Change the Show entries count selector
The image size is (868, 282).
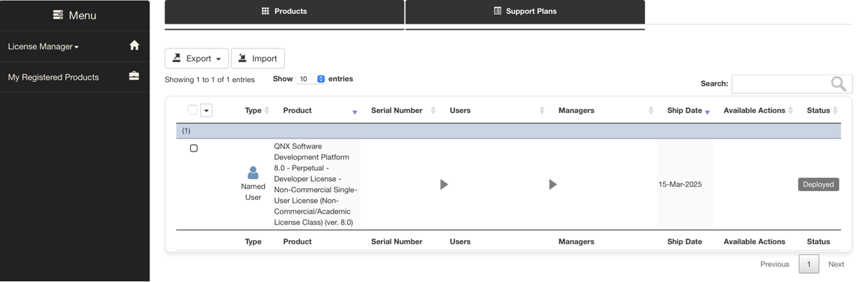(311, 79)
